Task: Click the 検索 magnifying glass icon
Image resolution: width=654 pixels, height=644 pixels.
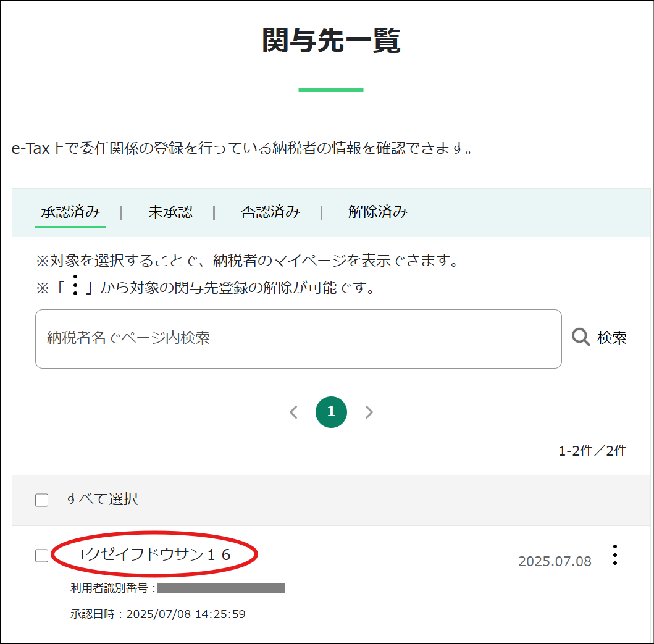Action: tap(579, 337)
